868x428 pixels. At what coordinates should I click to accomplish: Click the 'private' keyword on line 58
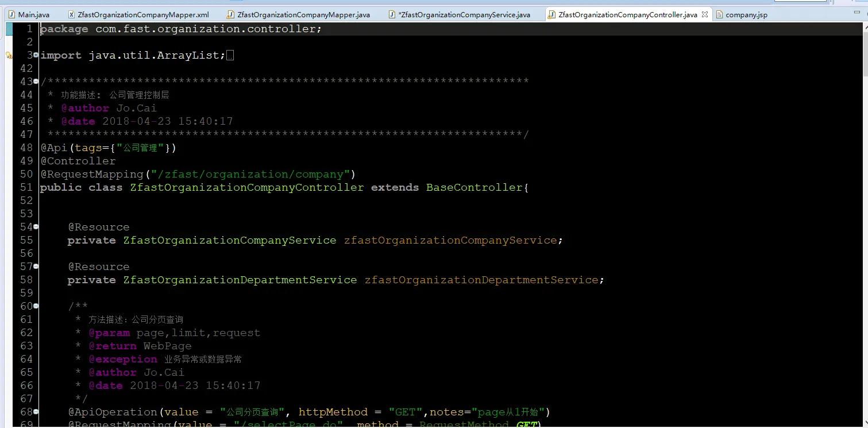(x=91, y=280)
